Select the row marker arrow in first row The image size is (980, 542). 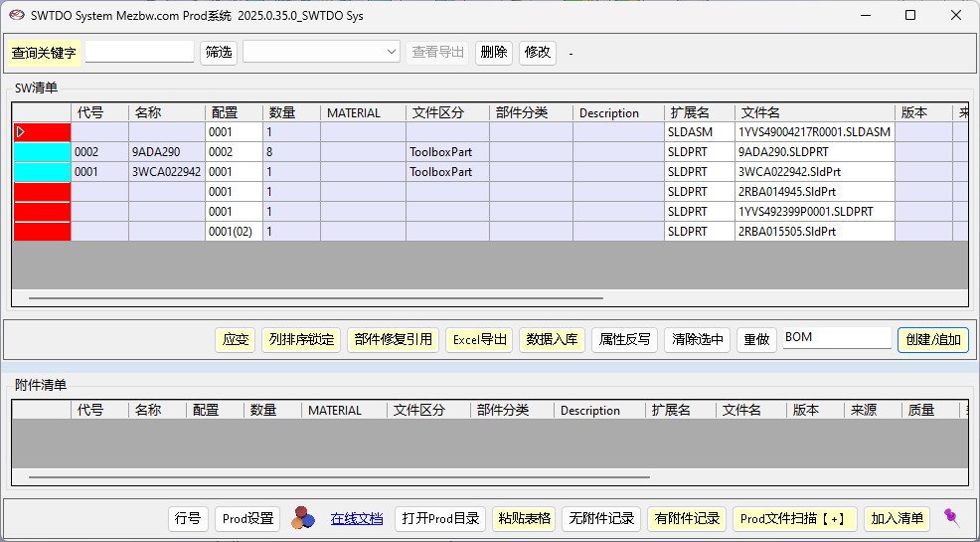tap(21, 132)
